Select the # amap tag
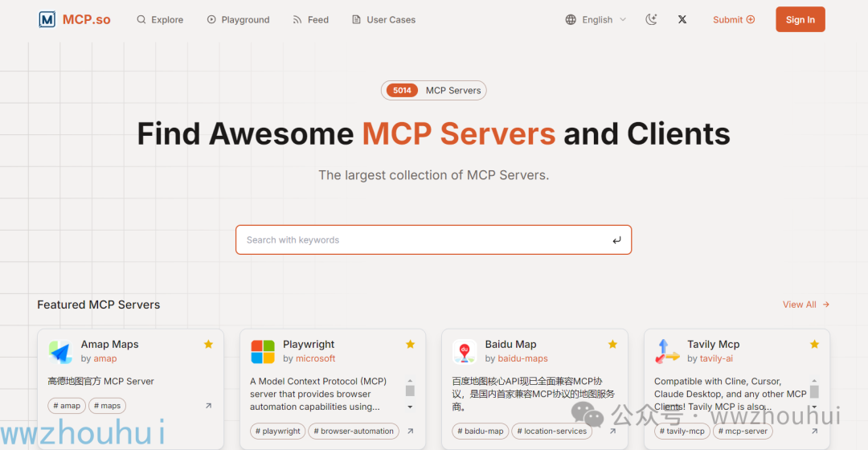Image resolution: width=868 pixels, height=450 pixels. pos(67,406)
